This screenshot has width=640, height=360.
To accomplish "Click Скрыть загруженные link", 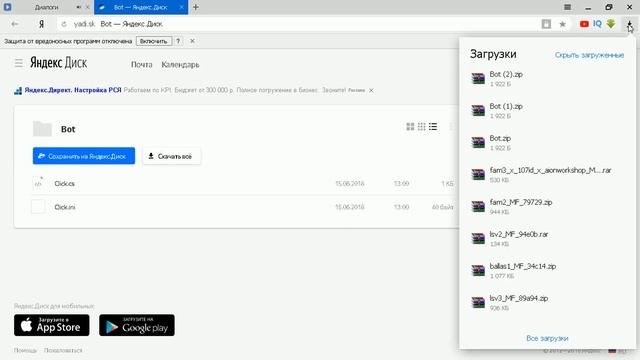I will coord(589,55).
